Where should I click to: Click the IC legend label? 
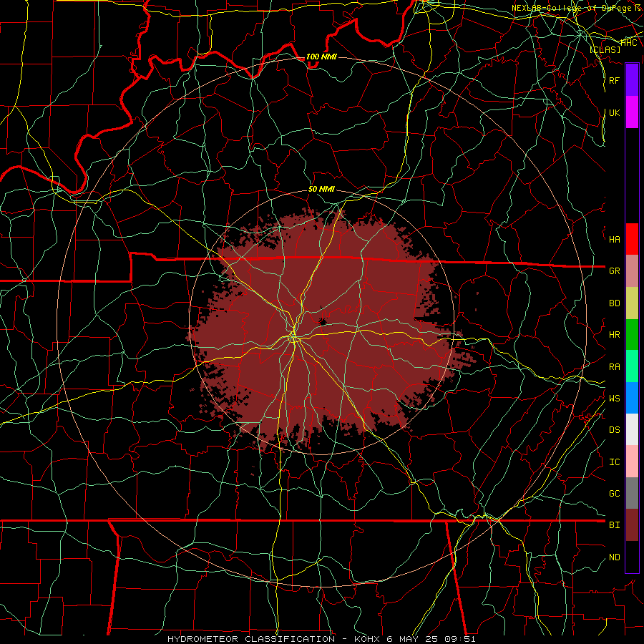[x=615, y=462]
